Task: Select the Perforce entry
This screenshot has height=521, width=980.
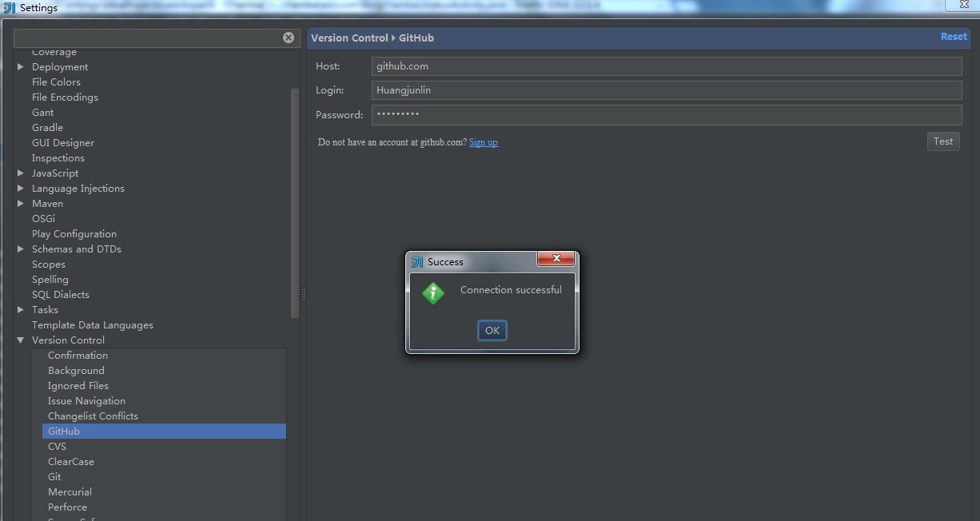Action: [67, 507]
